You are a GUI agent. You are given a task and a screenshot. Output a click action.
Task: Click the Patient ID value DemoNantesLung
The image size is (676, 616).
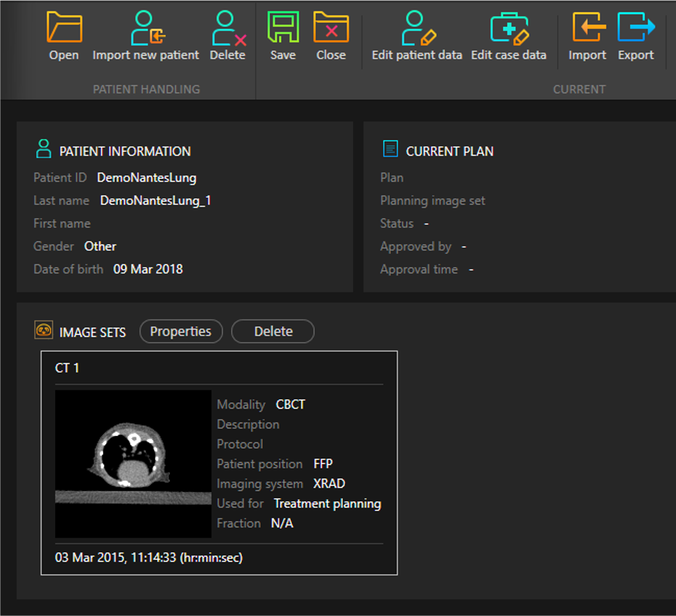pyautogui.click(x=146, y=177)
